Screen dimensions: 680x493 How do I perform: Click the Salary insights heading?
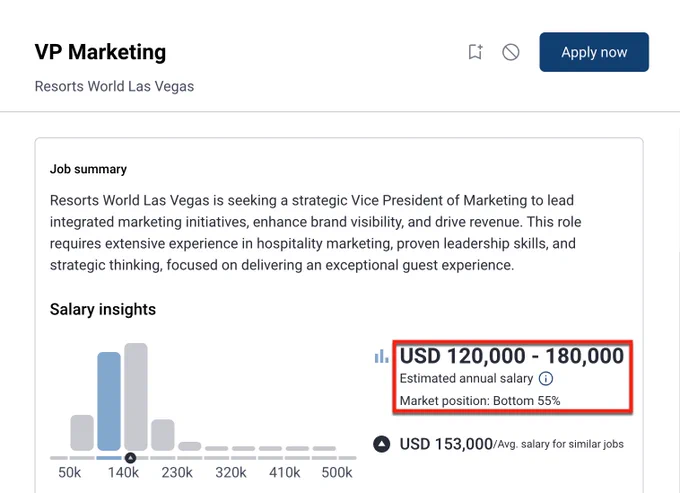pyautogui.click(x=103, y=309)
